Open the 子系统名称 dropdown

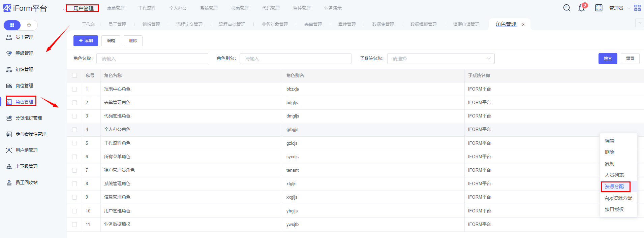(x=440, y=59)
